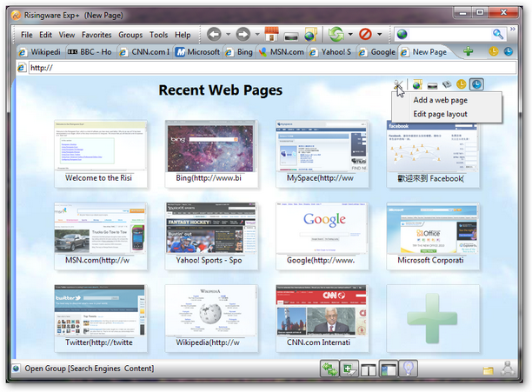Click the green arrows status bar icon
Screen dimensions: 532x392
point(329,369)
